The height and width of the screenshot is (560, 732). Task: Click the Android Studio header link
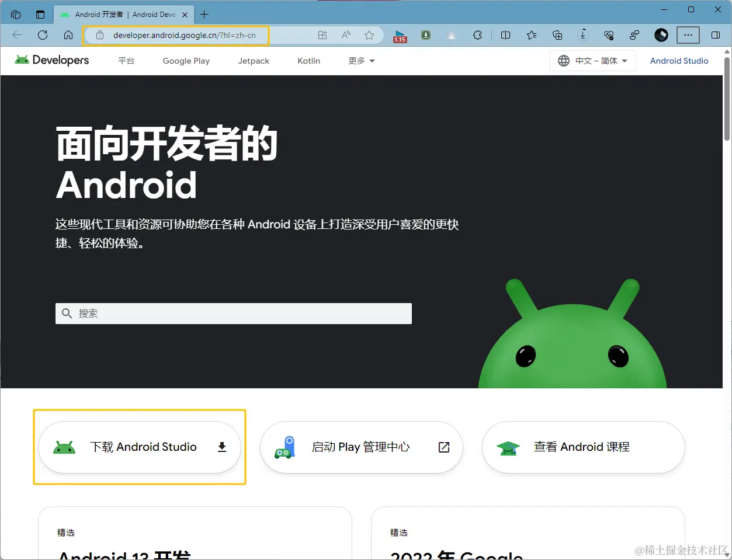pyautogui.click(x=679, y=61)
